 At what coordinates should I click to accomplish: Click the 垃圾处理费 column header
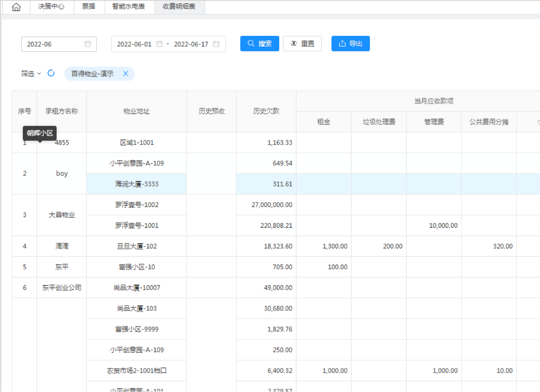tap(379, 121)
